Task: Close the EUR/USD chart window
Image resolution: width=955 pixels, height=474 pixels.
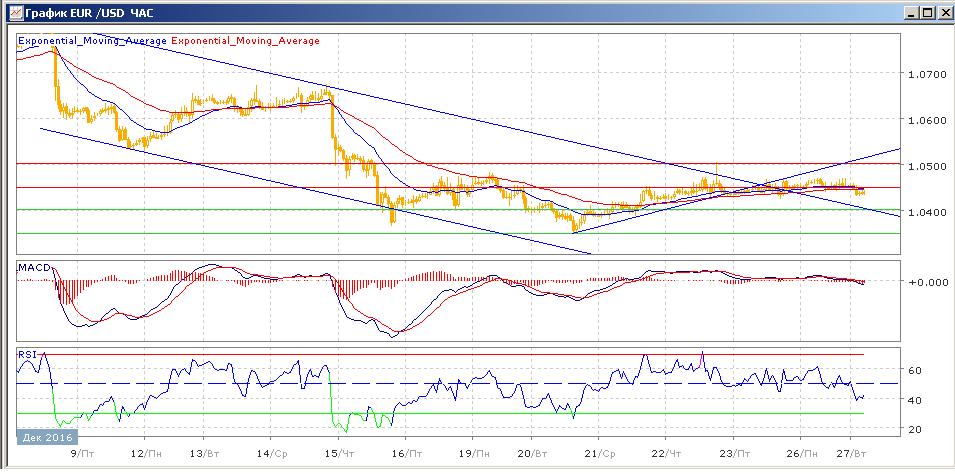Action: point(942,12)
